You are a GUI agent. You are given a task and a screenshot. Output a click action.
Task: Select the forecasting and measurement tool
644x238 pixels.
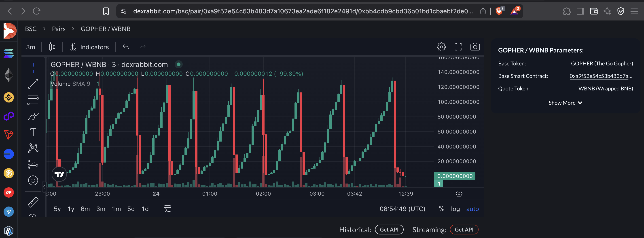point(33,164)
